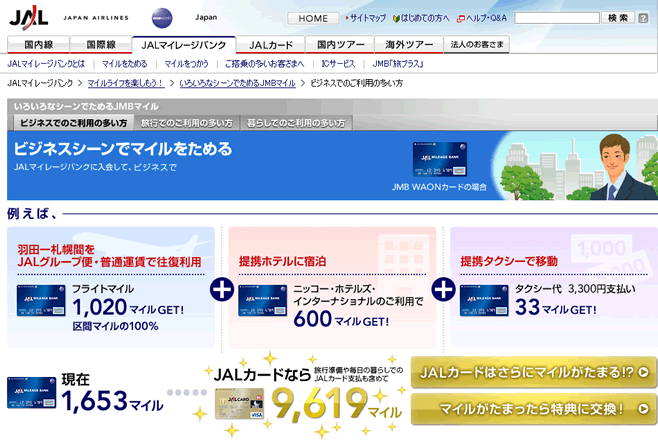Click breadcrumb いろいろなシーンでためるJMBマイル
The image size is (658, 442).
pos(238,83)
